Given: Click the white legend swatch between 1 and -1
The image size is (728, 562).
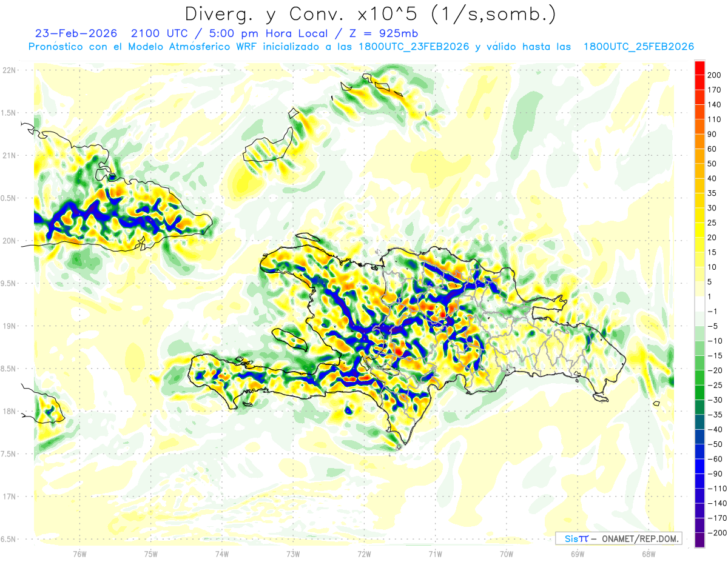Looking at the screenshot, I should [699, 304].
